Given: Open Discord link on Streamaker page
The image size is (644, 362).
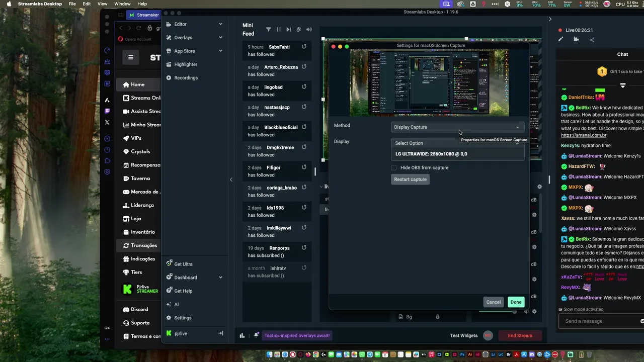Looking at the screenshot, I should 136,309.
